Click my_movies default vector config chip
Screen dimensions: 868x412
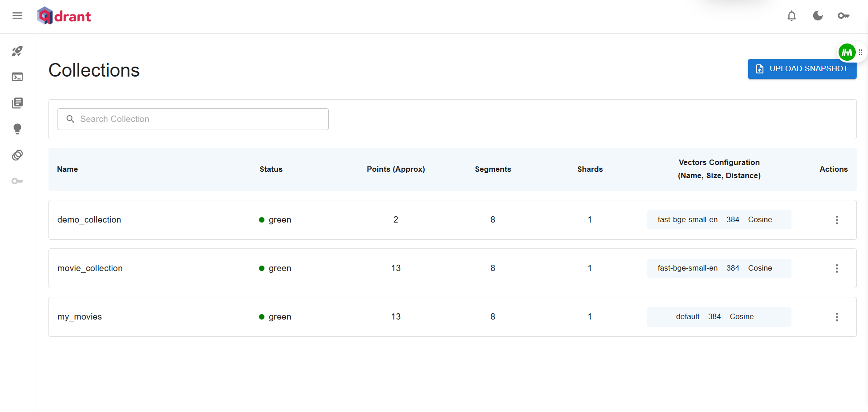(x=719, y=317)
